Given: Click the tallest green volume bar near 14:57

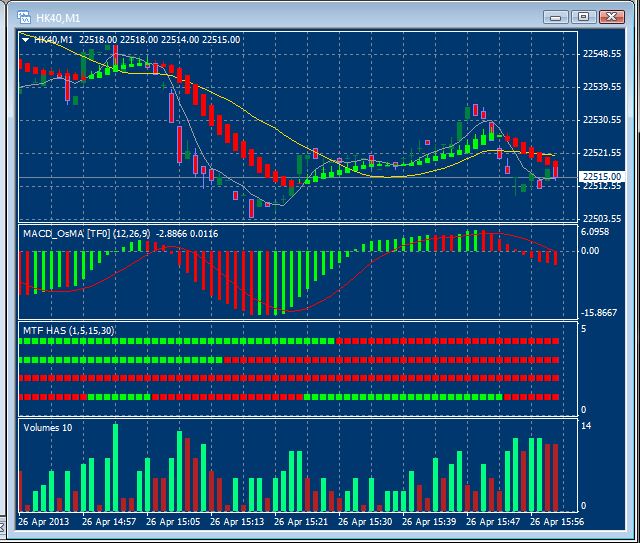Looking at the screenshot, I should point(116,467).
